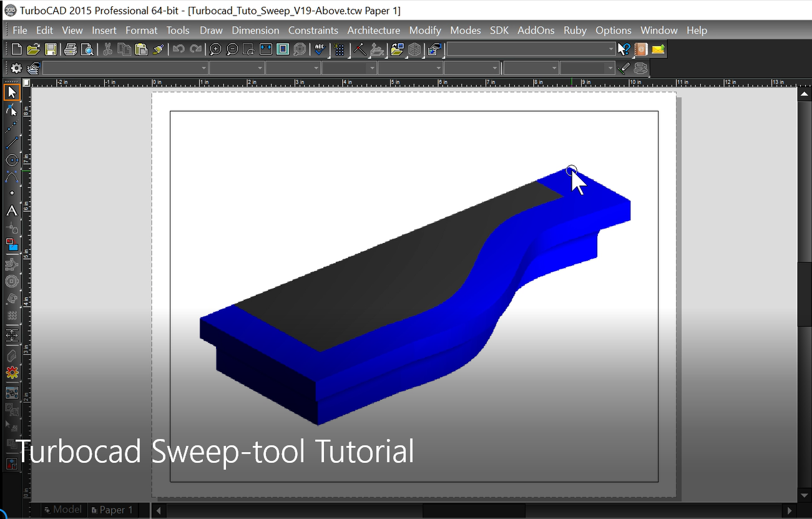This screenshot has height=519, width=812.
Task: Create a new drawing
Action: pyautogui.click(x=16, y=49)
